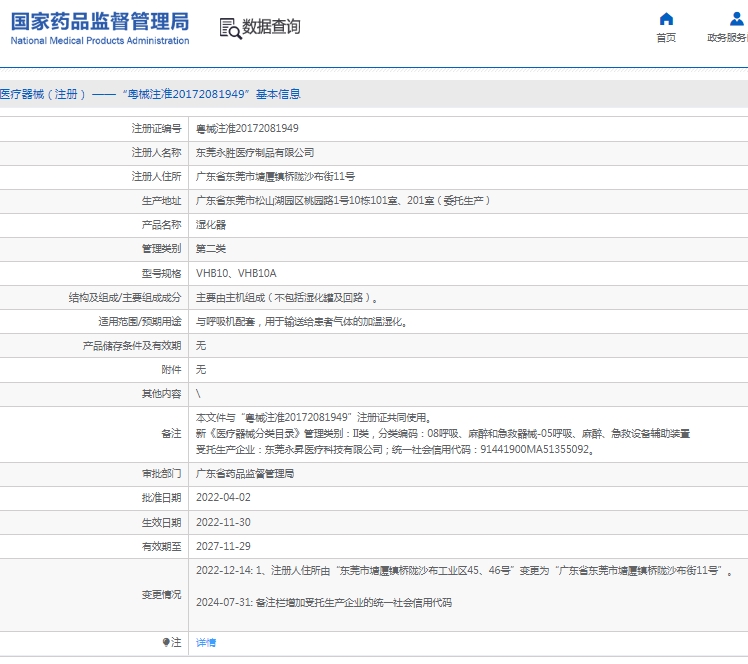Click the 注册人名称 label
The width and height of the screenshot is (748, 664).
[x=156, y=153]
